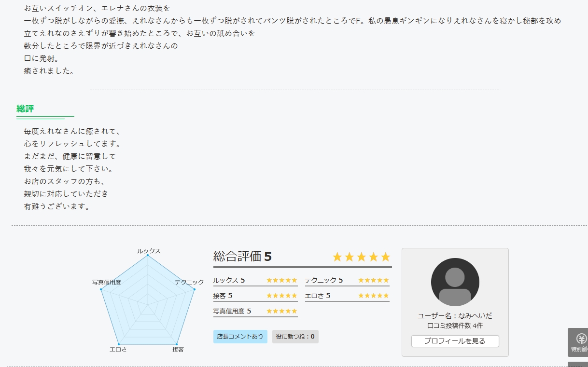Viewport: 588px width, 367px height.
Task: Open profile with プロフィールを見る button
Action: click(x=455, y=341)
